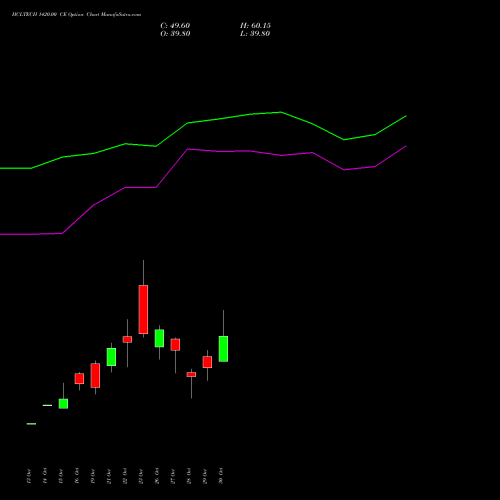Click the 14 Oct date label

[x=45, y=476]
